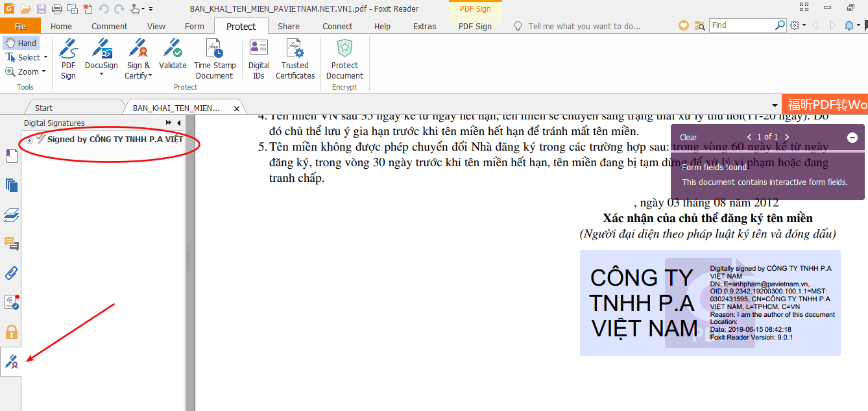Open the Help ribbon tab

click(x=383, y=26)
